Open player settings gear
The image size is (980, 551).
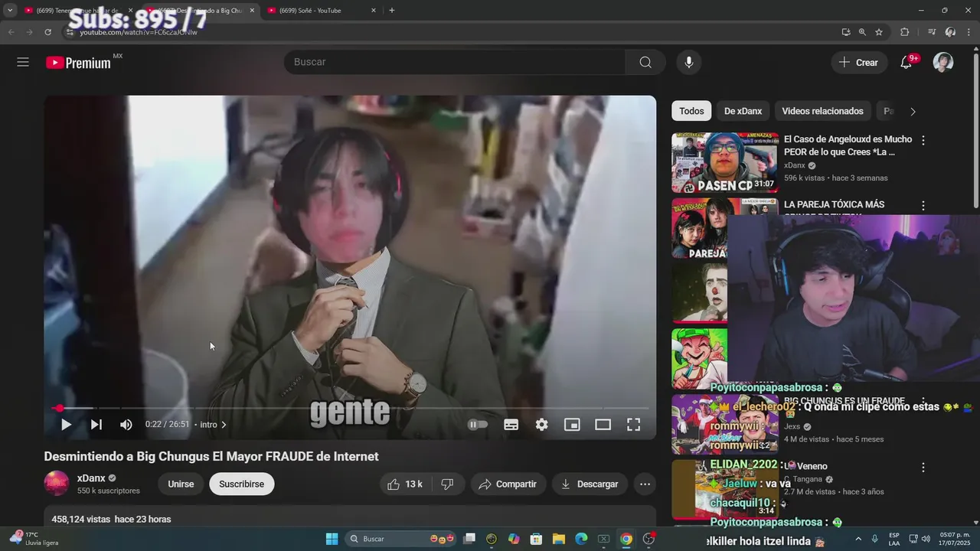(x=542, y=424)
